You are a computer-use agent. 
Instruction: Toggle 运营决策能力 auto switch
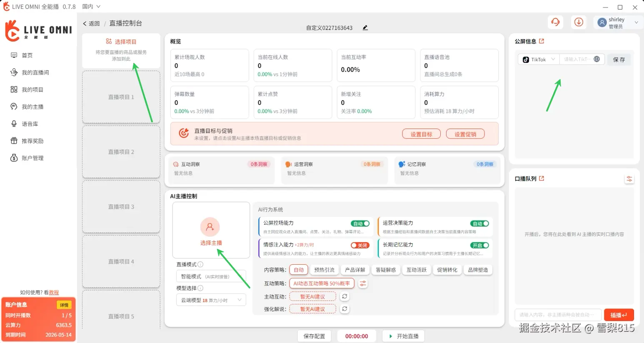pyautogui.click(x=479, y=224)
